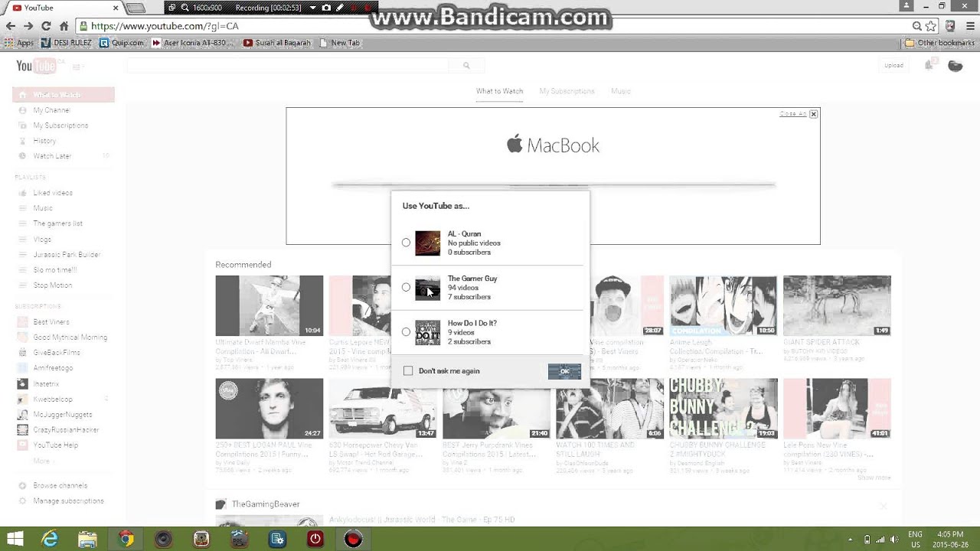980x551 pixels.
Task: Click Bandicam drawing pencil icon
Action: pyautogui.click(x=340, y=8)
